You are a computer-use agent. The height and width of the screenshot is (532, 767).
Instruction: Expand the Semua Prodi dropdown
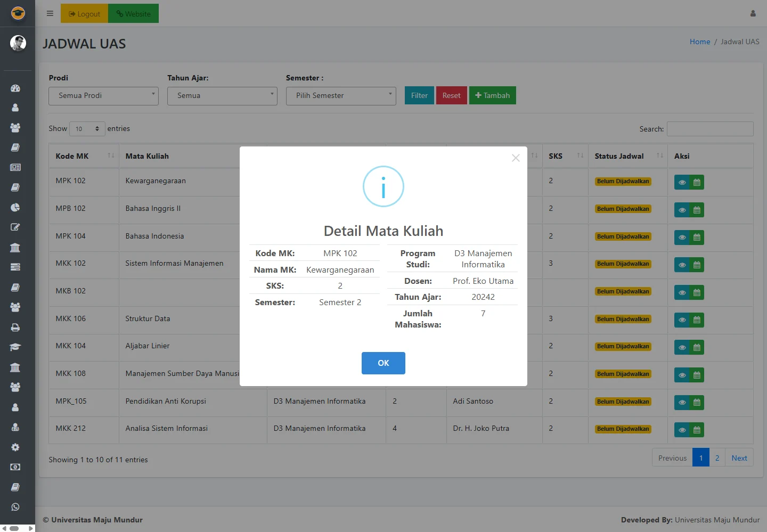tap(103, 96)
